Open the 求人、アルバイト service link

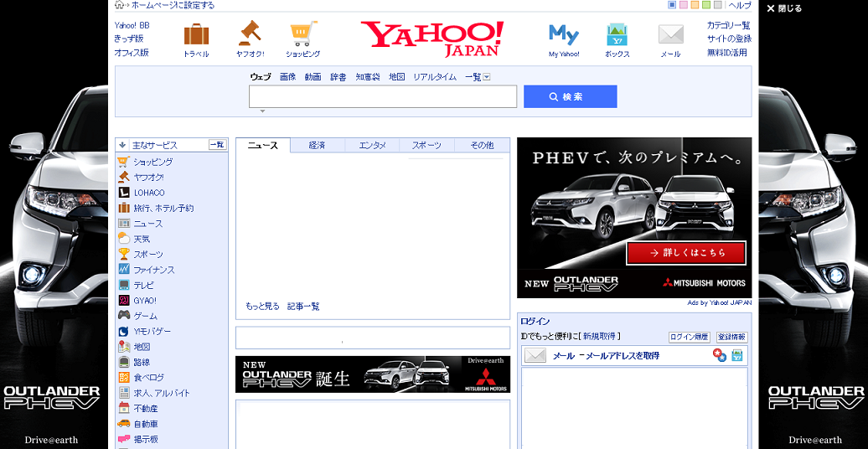162,393
